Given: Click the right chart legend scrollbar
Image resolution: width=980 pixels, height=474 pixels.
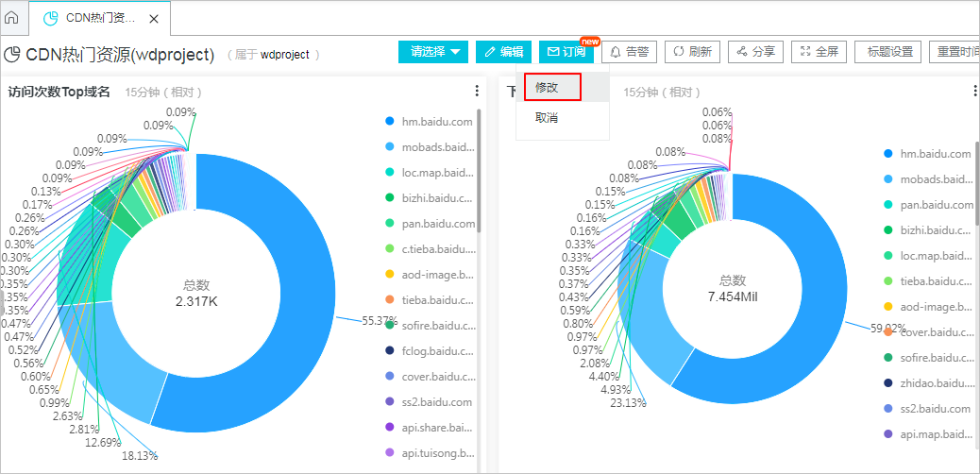Looking at the screenshot, I should 977,183.
